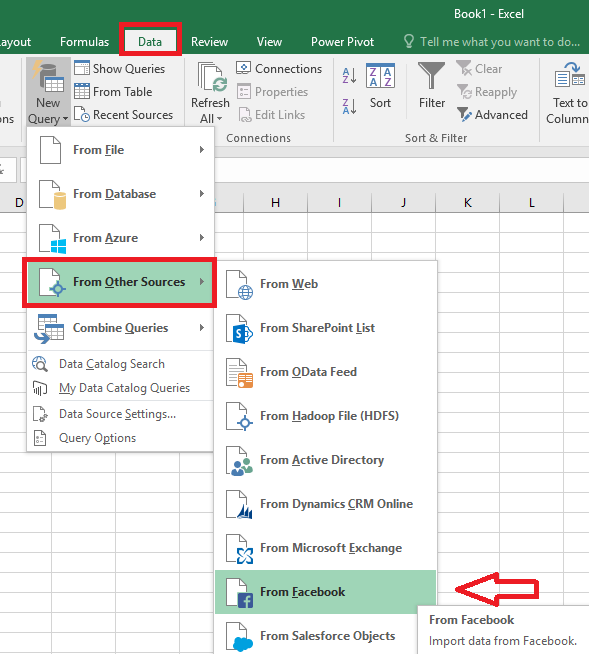Click the Hadoop File HDFS icon
Viewport: 589px width, 654px height.
239,416
